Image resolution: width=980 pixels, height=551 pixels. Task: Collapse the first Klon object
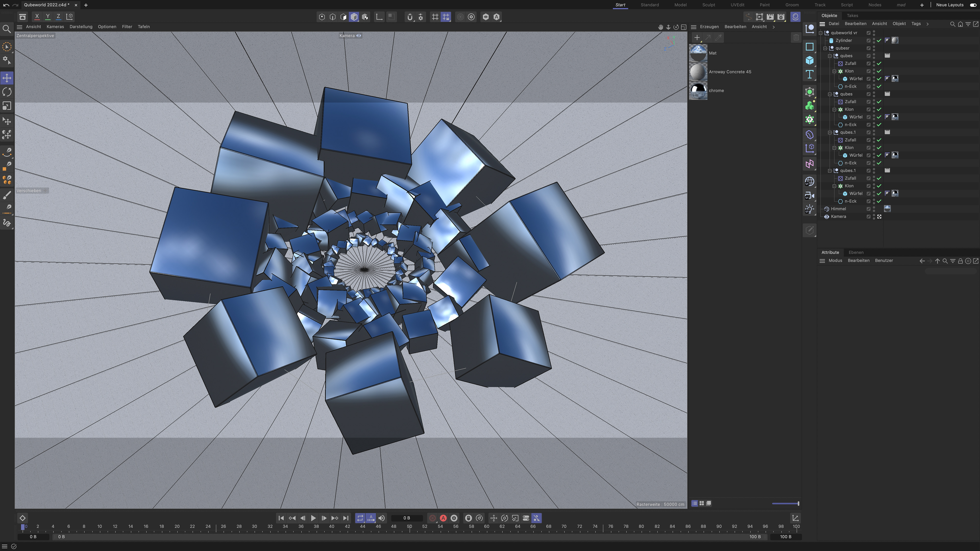[x=834, y=71]
